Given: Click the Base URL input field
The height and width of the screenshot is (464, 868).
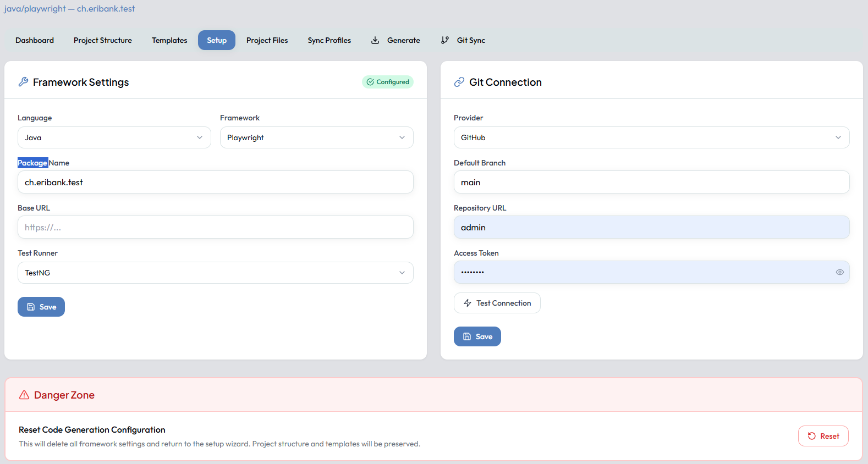Looking at the screenshot, I should click(x=216, y=227).
